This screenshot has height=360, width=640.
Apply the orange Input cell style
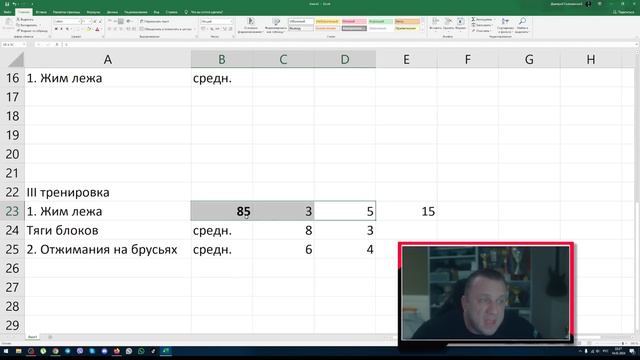407,21
